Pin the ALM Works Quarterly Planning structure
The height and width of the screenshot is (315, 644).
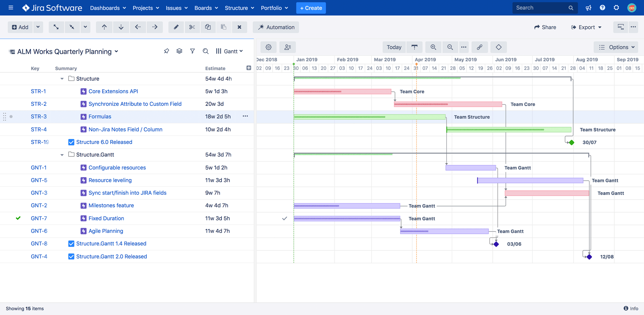166,51
